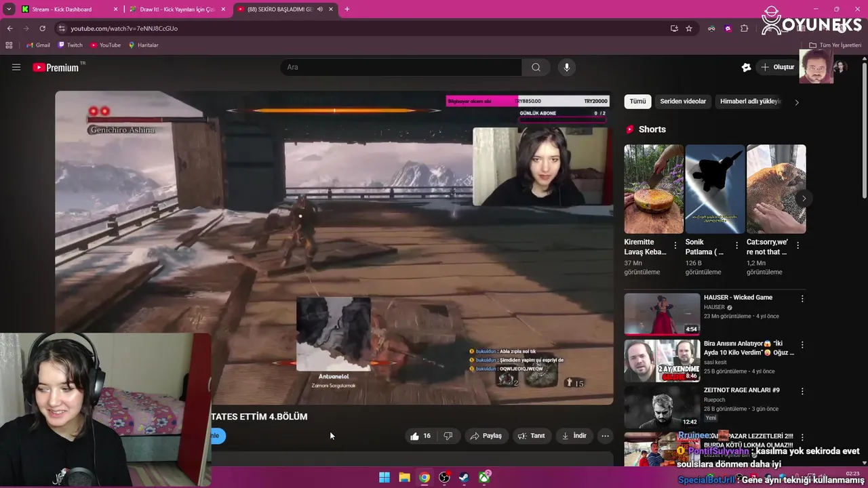Open options for Sonik Patlama short

coord(736,245)
